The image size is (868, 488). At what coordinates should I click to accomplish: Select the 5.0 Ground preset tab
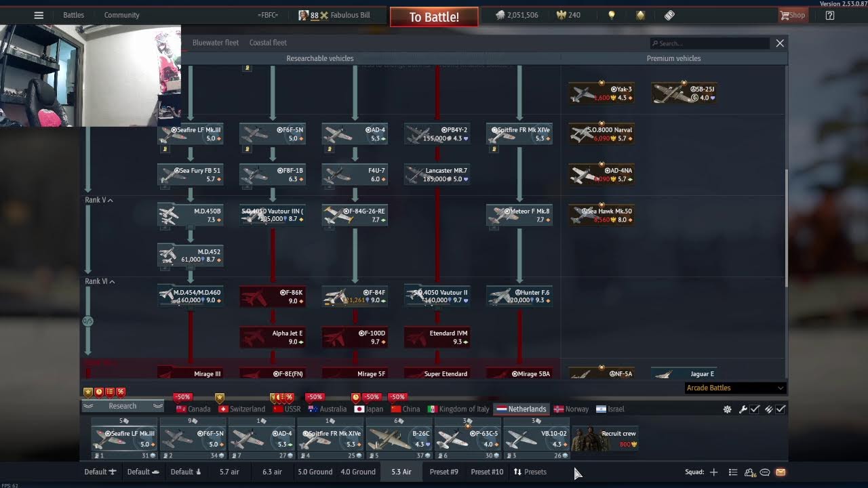click(315, 472)
